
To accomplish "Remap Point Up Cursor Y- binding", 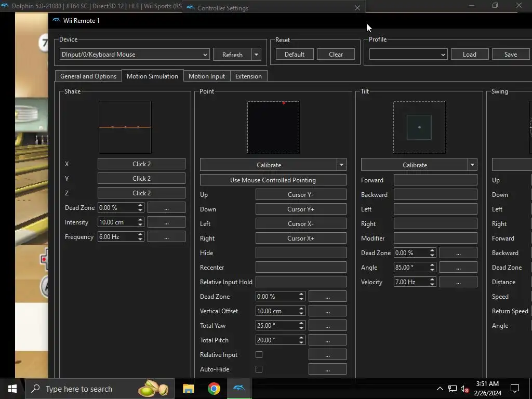I will [x=301, y=194].
